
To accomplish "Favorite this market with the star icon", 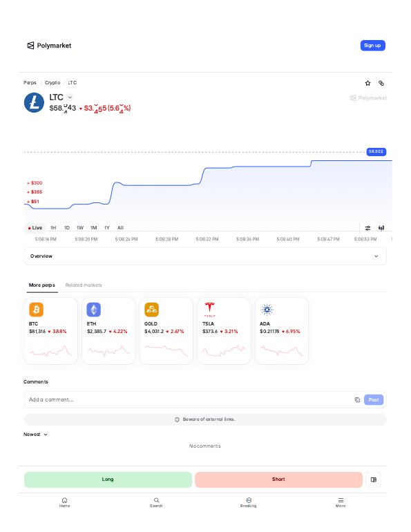I will click(367, 83).
